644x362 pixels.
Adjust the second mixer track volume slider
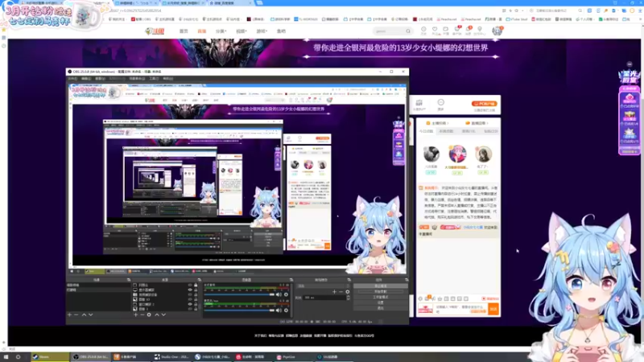coord(239,311)
